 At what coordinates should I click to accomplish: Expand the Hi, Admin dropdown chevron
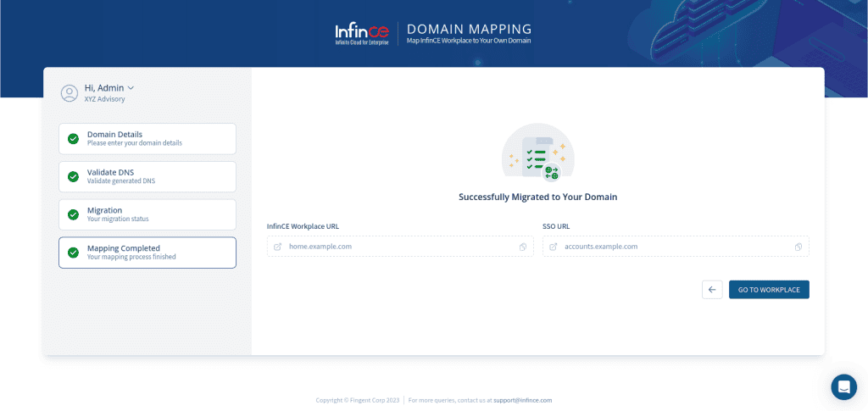pos(131,88)
